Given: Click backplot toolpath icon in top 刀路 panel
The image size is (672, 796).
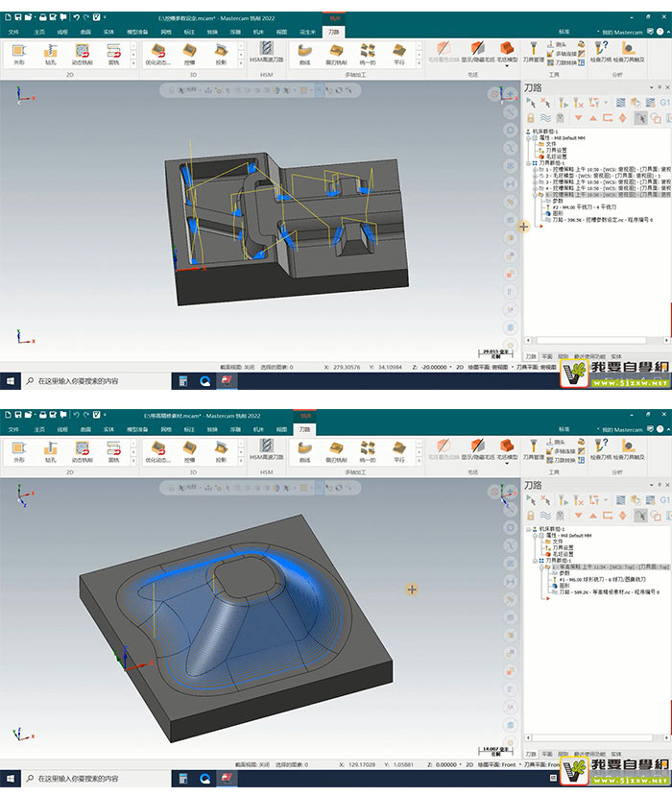Looking at the screenshot, I should [621, 103].
